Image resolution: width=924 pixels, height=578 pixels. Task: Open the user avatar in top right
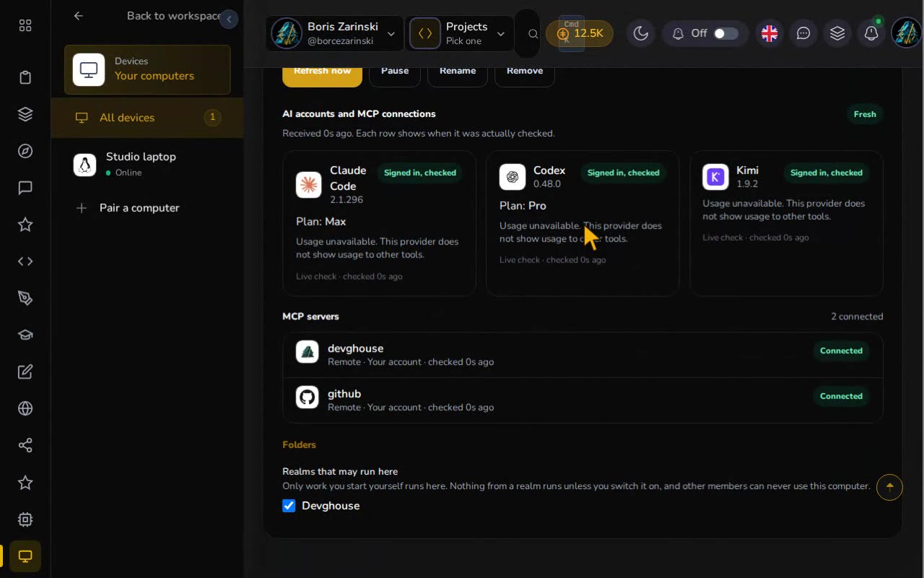[x=906, y=33]
